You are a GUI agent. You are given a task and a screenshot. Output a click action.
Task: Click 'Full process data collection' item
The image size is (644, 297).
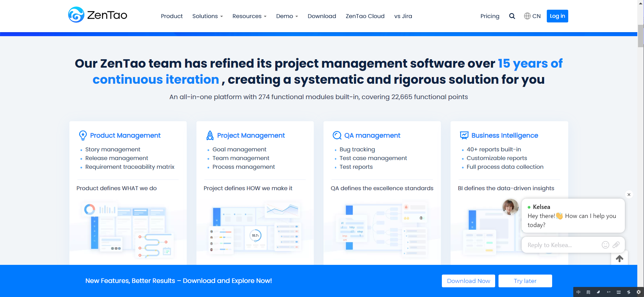tap(505, 167)
